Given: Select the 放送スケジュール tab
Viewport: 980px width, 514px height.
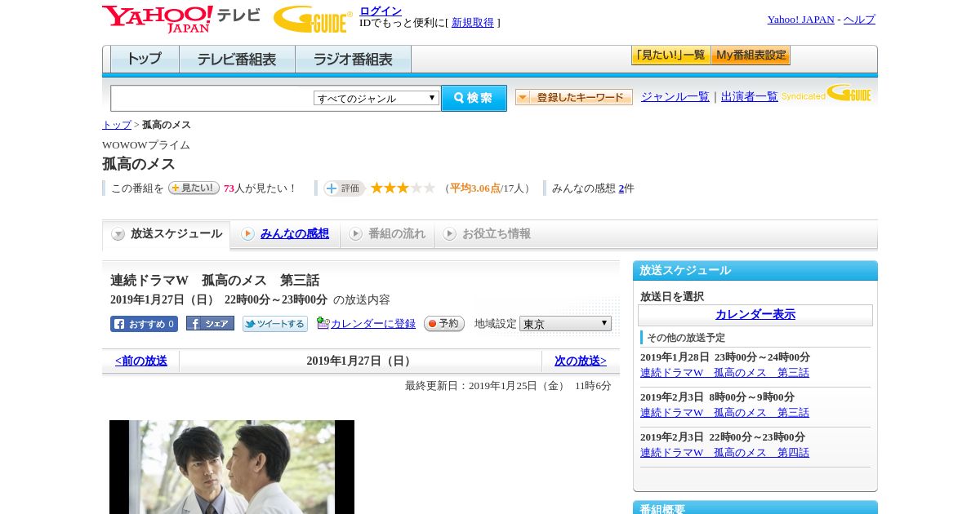Looking at the screenshot, I should [167, 234].
